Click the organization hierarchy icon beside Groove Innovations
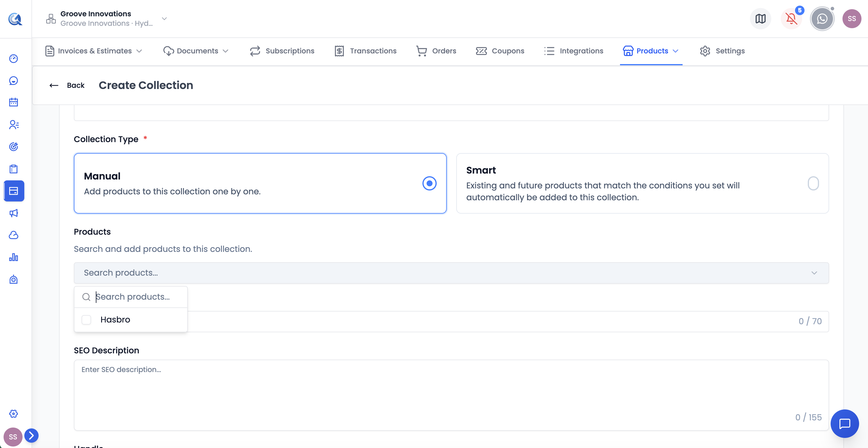868x448 pixels. 51,19
